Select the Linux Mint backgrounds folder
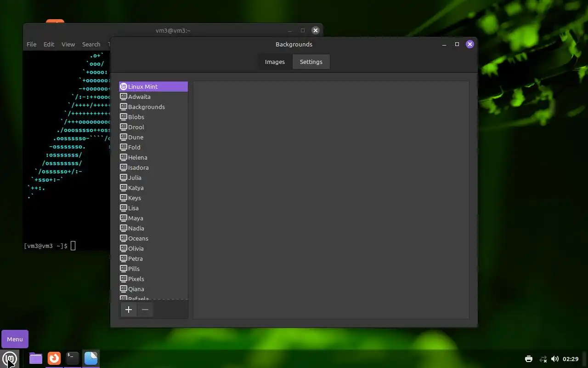Screen dimensions: 588x368 click(x=153, y=86)
